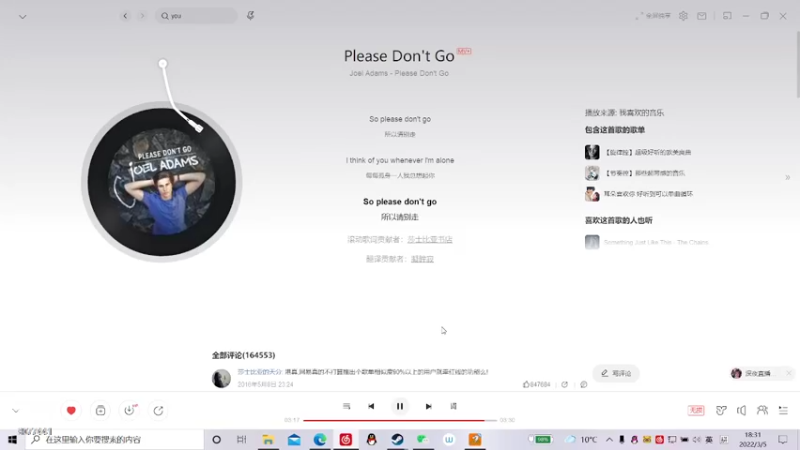
Task: Share the top comment
Action: tap(564, 384)
